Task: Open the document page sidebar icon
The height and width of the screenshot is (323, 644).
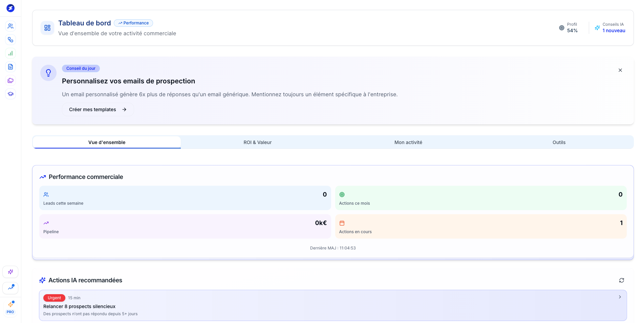Action: coord(10,67)
